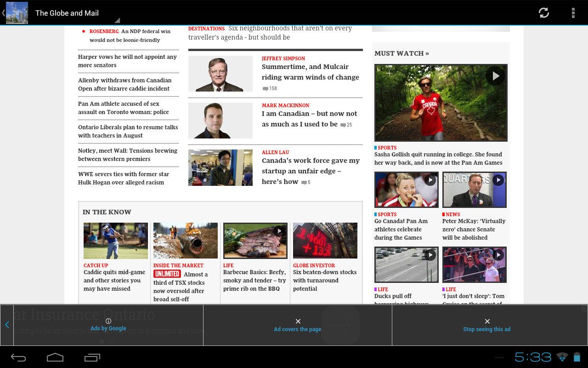Screen dimensions: 588x368
Task: Tap the Android Back navigation button
Action: 18,357
